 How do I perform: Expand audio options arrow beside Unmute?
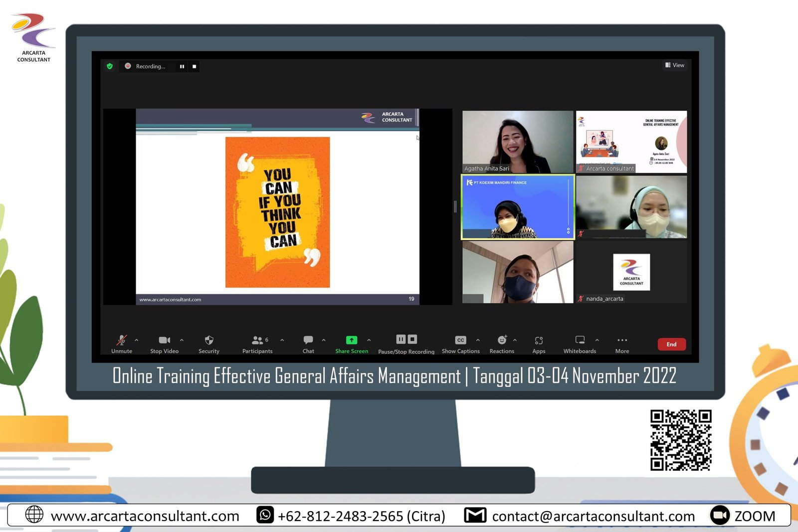[137, 341]
